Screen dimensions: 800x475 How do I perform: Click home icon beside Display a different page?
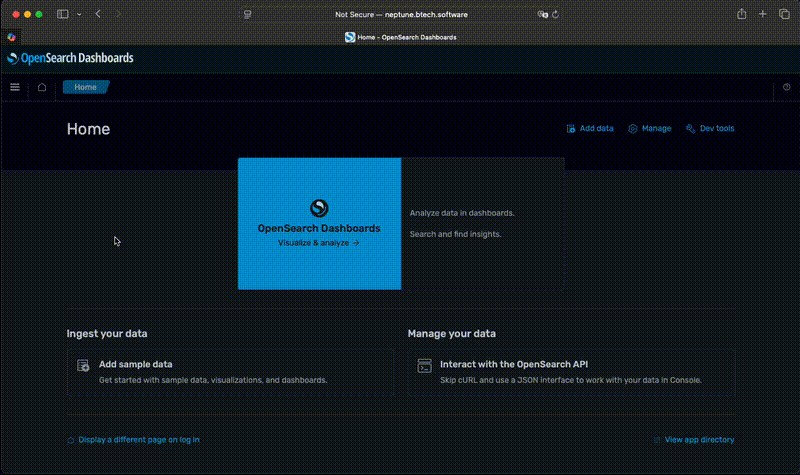[x=71, y=440]
